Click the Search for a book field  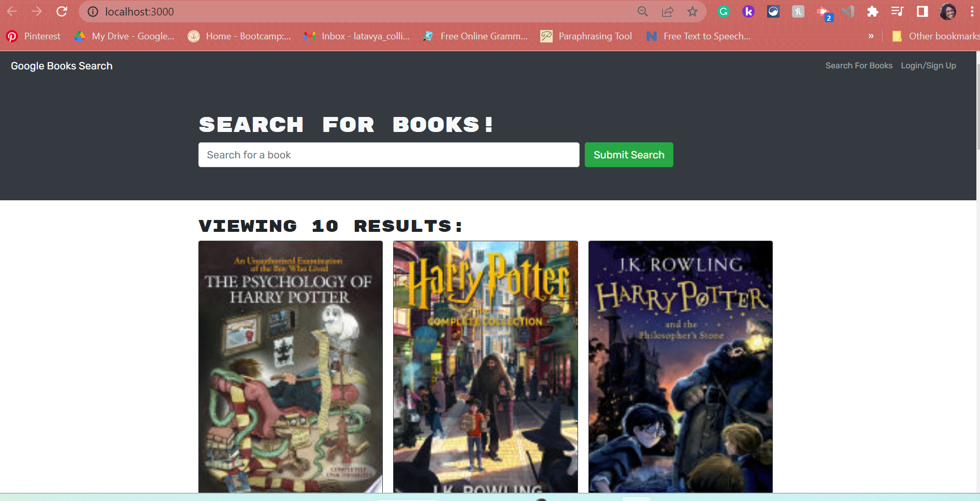click(x=388, y=155)
